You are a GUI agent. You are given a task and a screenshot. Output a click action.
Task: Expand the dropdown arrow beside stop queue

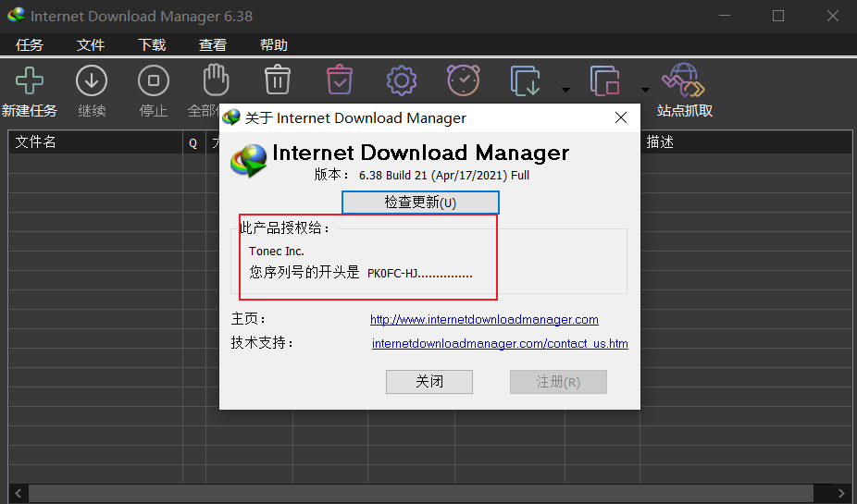[645, 90]
